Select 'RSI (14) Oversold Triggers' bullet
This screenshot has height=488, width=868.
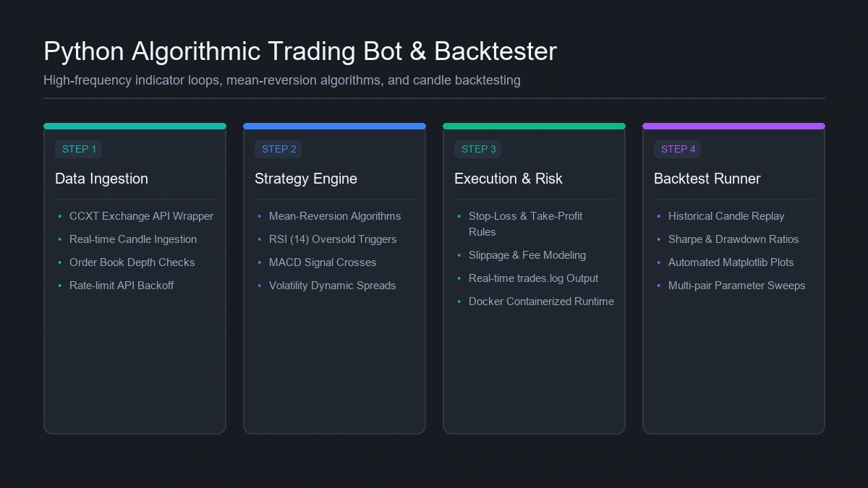[333, 239]
